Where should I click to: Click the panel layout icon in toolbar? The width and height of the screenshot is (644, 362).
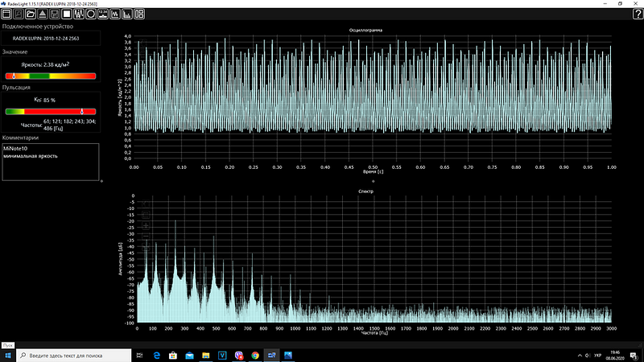(139, 14)
